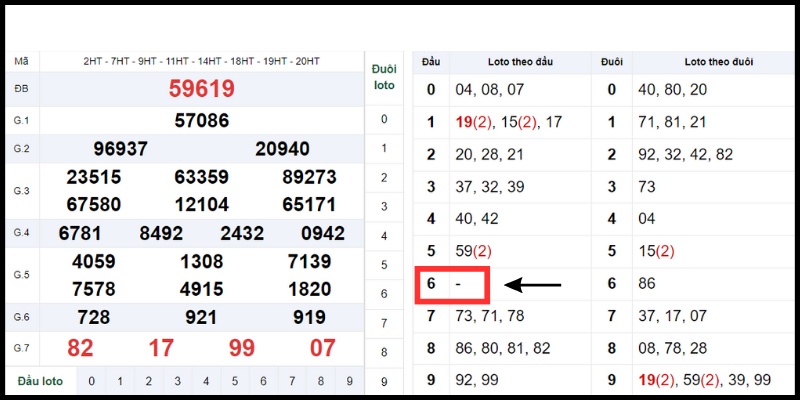Click the red-highlighted empty cell for head 6
Viewport: 800px width, 400px height.
[x=451, y=284]
